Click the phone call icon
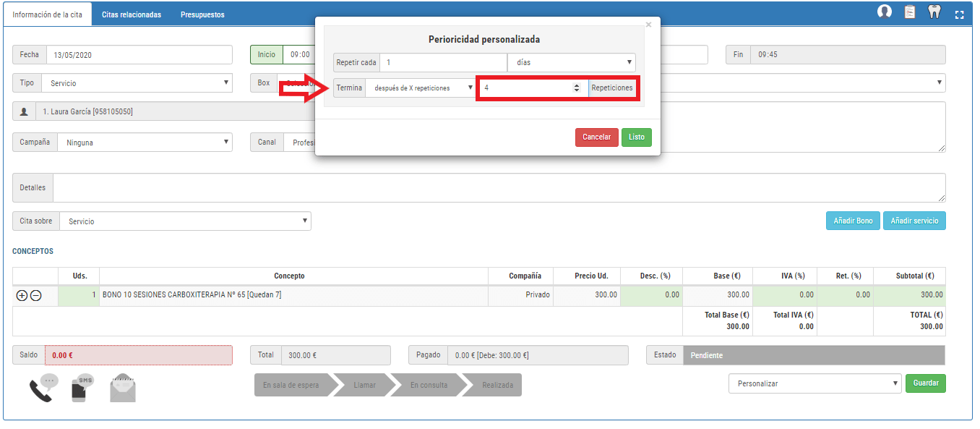This screenshot has height=429, width=980. [43, 388]
